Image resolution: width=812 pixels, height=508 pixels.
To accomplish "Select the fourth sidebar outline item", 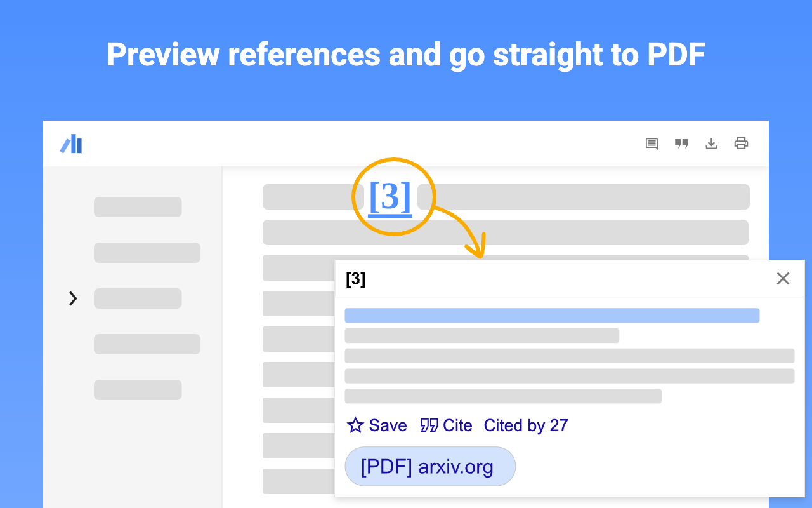I will pyautogui.click(x=147, y=344).
